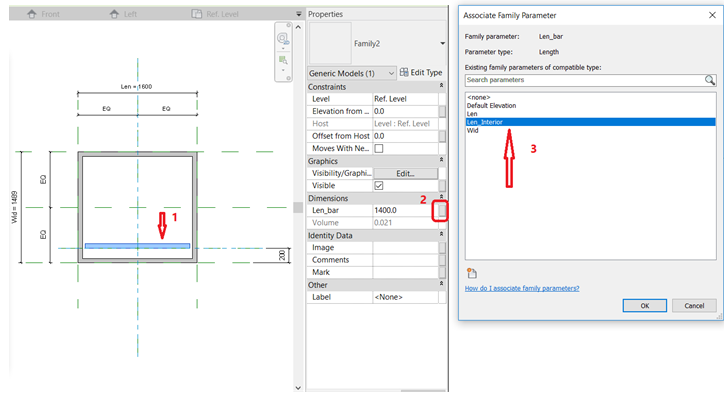Select Wid in the parameter list
This screenshot has height=393, width=728.
pyautogui.click(x=590, y=131)
